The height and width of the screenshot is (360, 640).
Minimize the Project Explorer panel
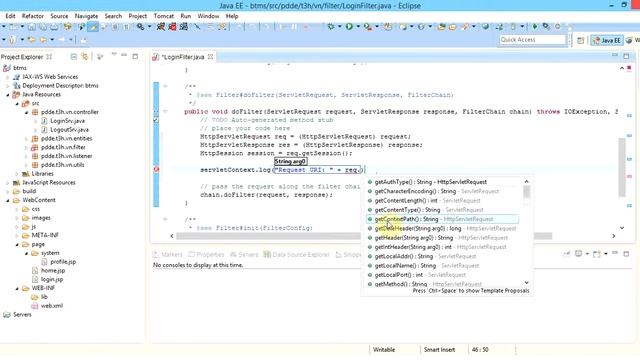124,56
